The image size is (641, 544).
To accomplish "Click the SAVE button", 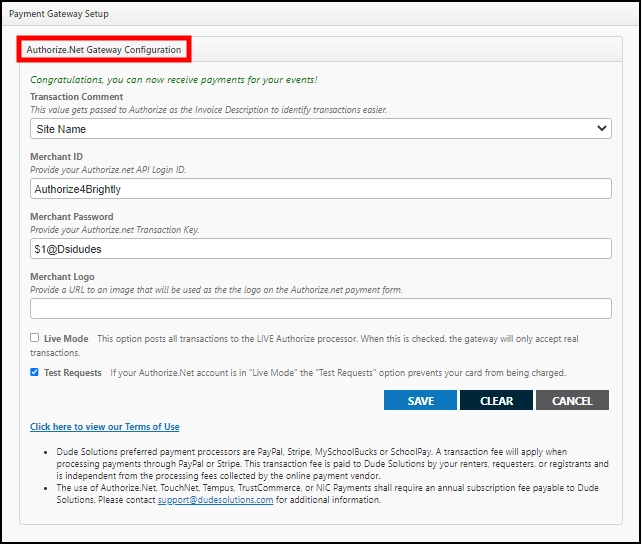I will click(x=420, y=400).
